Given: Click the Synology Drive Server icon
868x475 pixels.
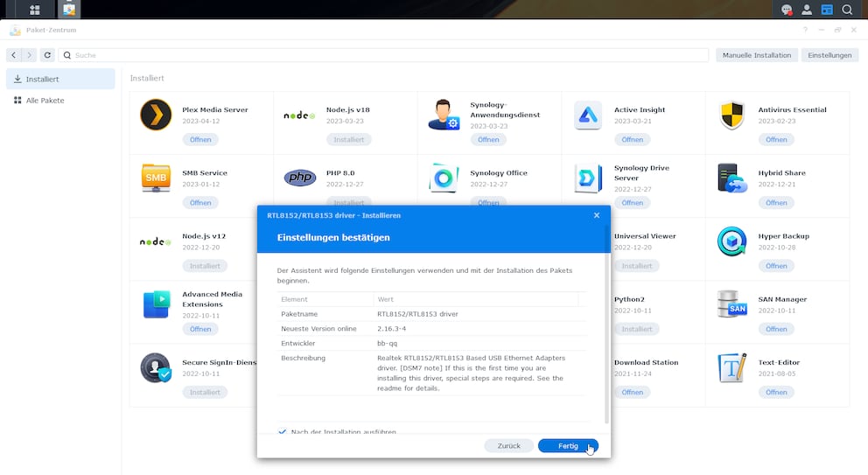Looking at the screenshot, I should tap(587, 178).
